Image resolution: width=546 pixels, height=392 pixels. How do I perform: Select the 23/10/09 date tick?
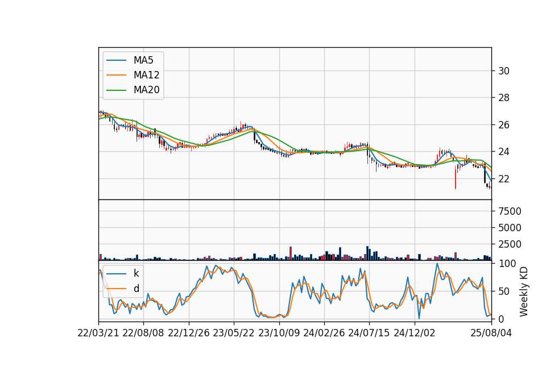tap(279, 333)
